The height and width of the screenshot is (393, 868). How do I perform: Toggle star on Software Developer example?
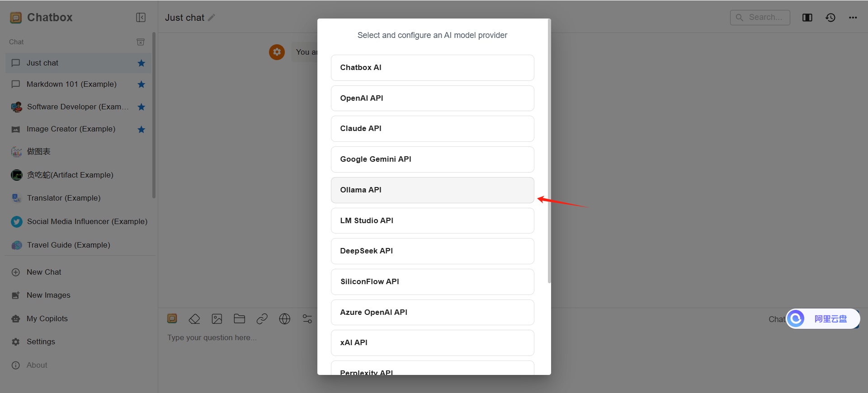(142, 107)
